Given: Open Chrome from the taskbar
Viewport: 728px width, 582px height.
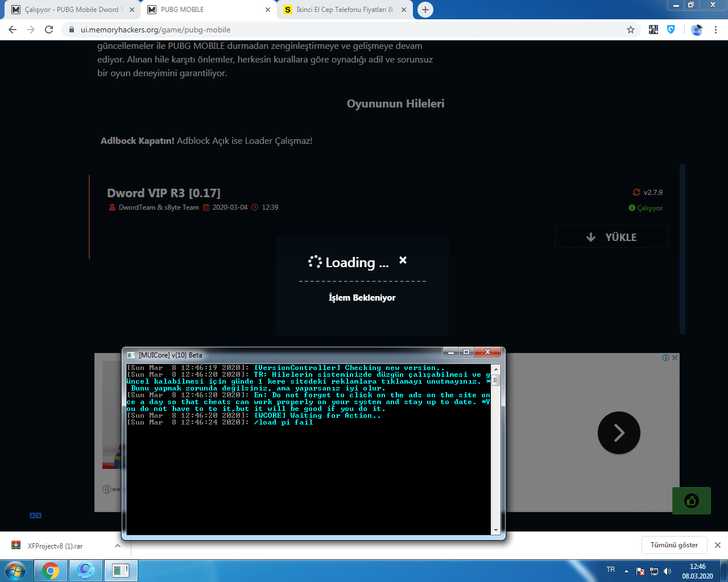Looking at the screenshot, I should coord(51,571).
